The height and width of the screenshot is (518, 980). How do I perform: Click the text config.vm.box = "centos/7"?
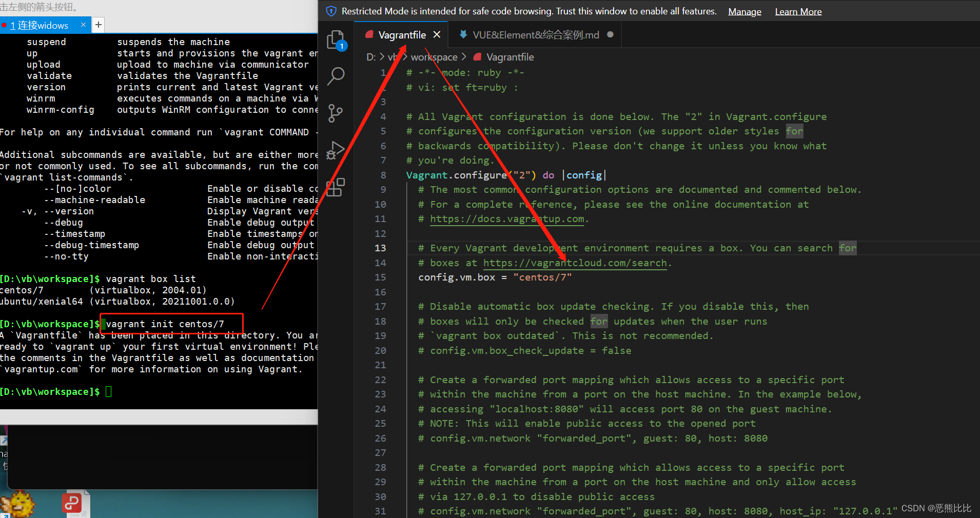click(495, 277)
